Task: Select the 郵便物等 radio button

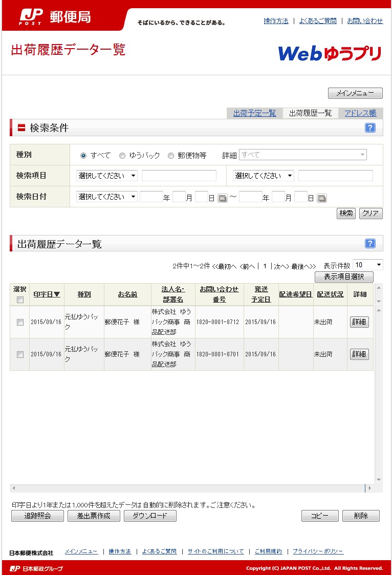Action: [x=171, y=156]
